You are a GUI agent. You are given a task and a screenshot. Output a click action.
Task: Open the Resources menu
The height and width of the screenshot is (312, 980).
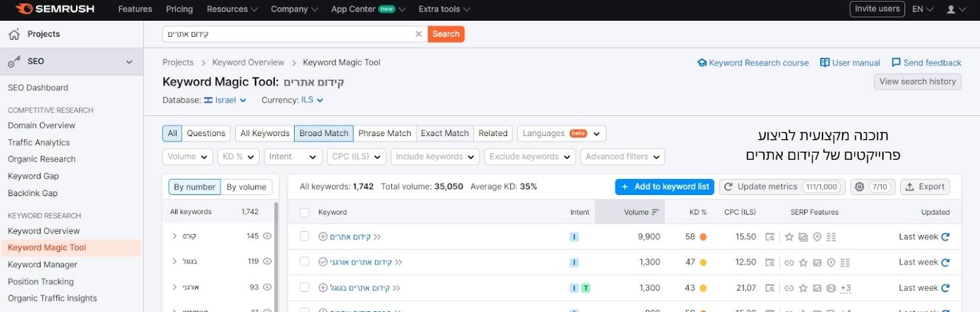click(232, 9)
